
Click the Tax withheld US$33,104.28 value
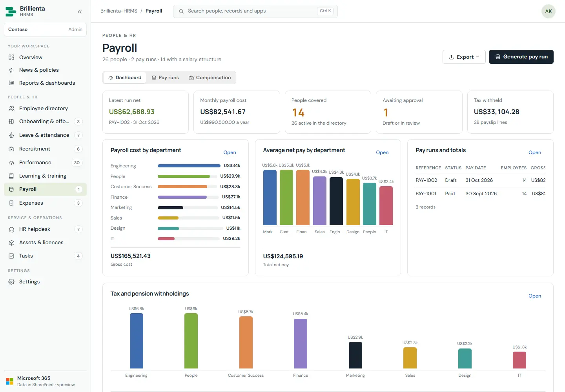[496, 112]
